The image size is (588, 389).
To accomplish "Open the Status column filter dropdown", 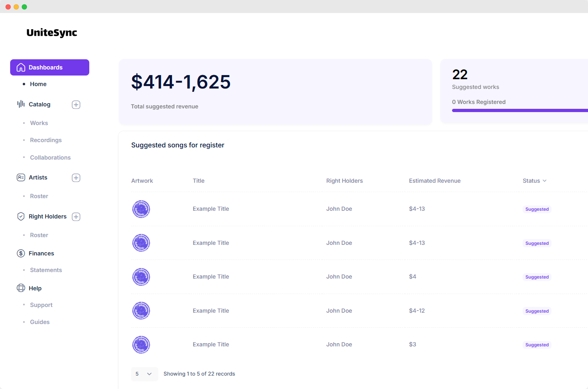I will 545,181.
